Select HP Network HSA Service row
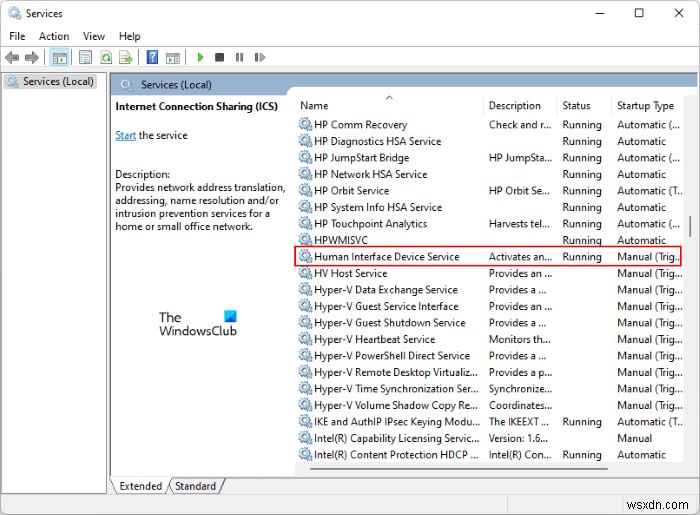The image size is (700, 515). coord(490,174)
